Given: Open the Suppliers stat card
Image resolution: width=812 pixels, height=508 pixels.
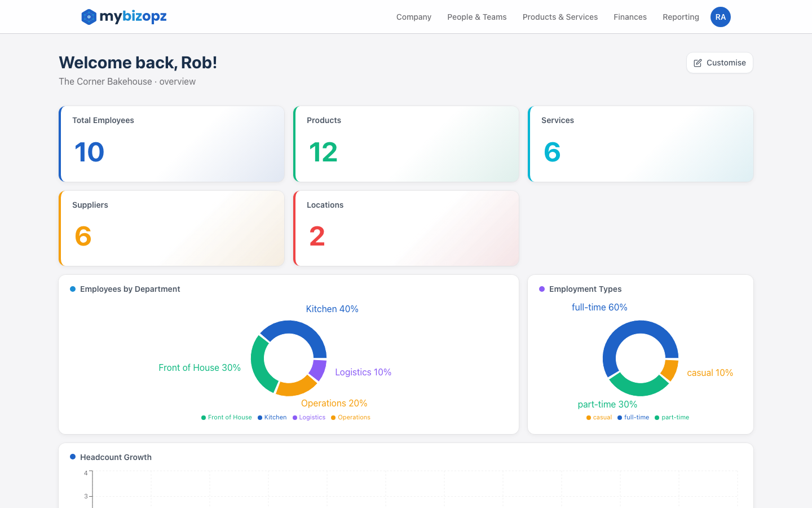Looking at the screenshot, I should click(x=172, y=229).
